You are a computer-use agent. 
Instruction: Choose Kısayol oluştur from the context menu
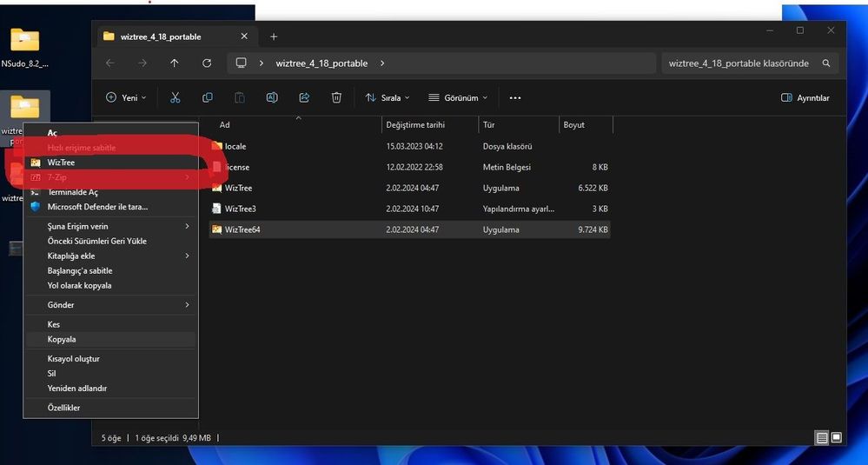[x=110, y=359]
